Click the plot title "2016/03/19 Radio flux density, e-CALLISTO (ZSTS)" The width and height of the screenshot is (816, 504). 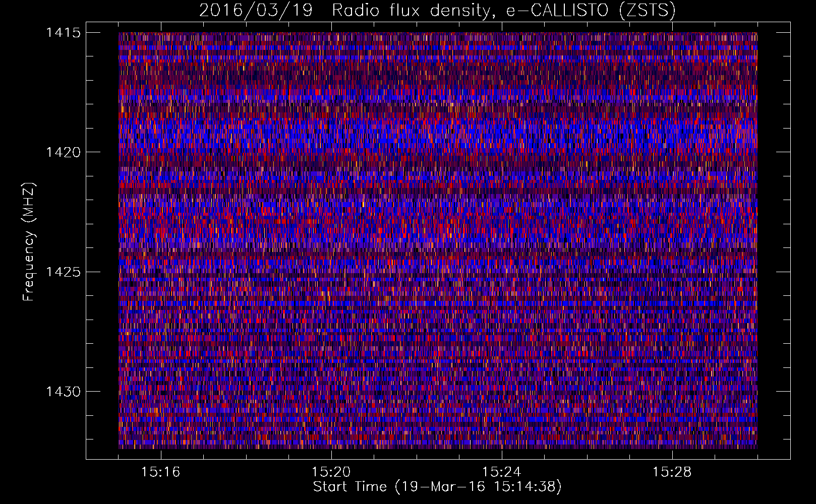point(437,11)
